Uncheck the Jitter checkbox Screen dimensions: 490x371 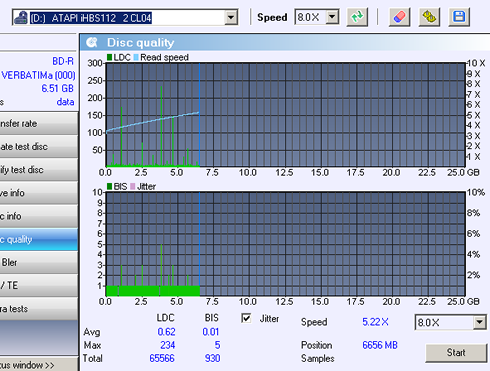(x=246, y=318)
